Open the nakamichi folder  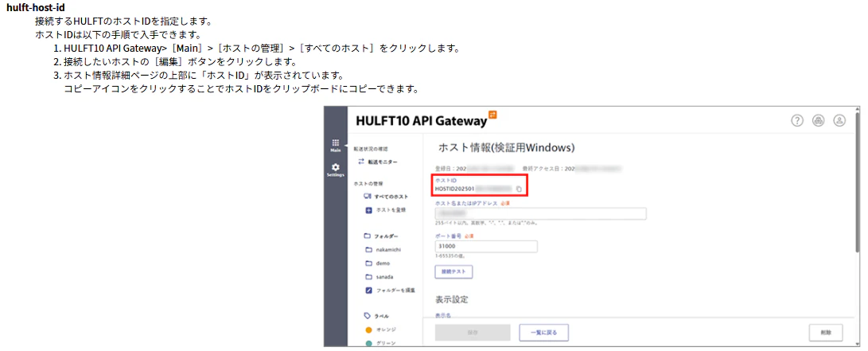pyautogui.click(x=383, y=250)
